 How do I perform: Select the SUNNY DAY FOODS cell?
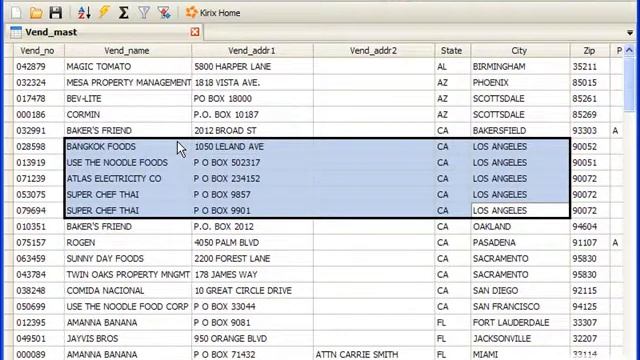click(x=127, y=258)
